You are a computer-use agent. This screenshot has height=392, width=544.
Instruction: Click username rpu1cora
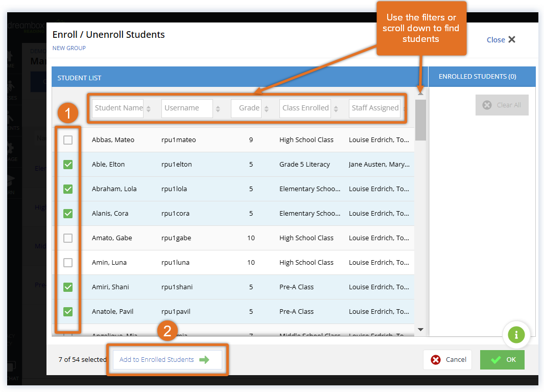pos(175,214)
